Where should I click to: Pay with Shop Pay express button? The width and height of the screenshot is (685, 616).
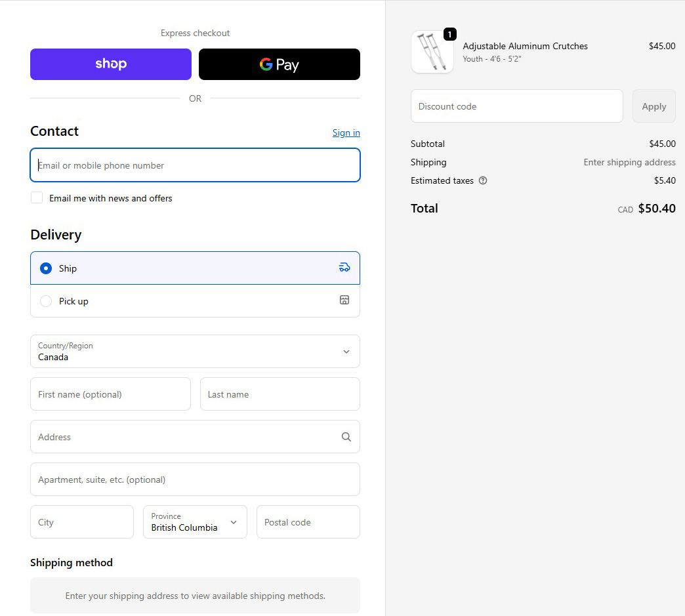point(111,64)
